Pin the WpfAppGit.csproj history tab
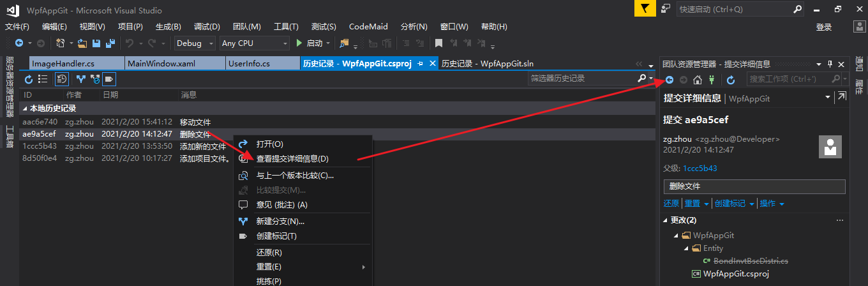This screenshot has width=868, height=286. coord(421,63)
